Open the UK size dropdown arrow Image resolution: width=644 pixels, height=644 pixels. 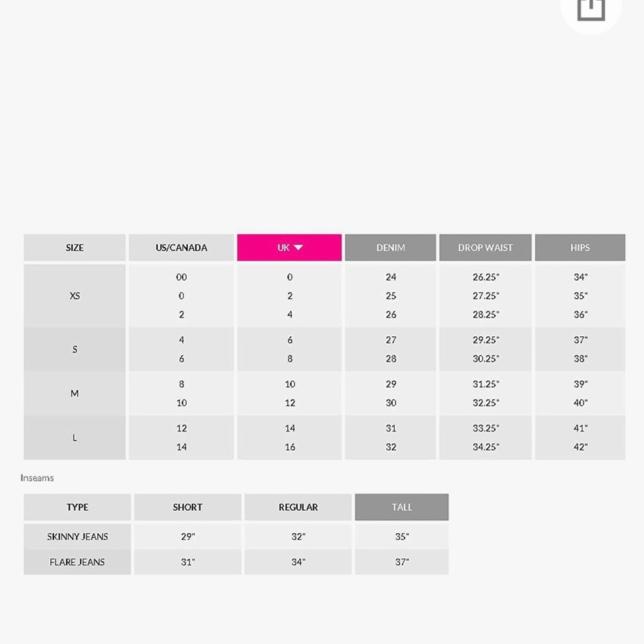tap(299, 247)
